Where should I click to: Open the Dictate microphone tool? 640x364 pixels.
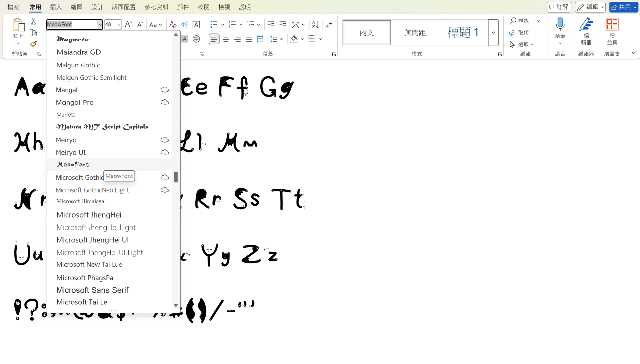click(560, 25)
